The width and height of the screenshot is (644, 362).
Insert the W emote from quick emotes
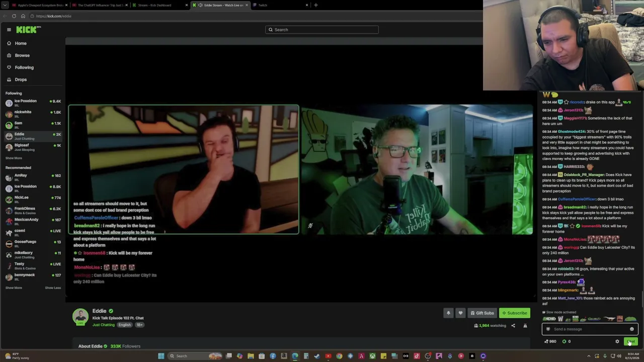click(x=560, y=319)
